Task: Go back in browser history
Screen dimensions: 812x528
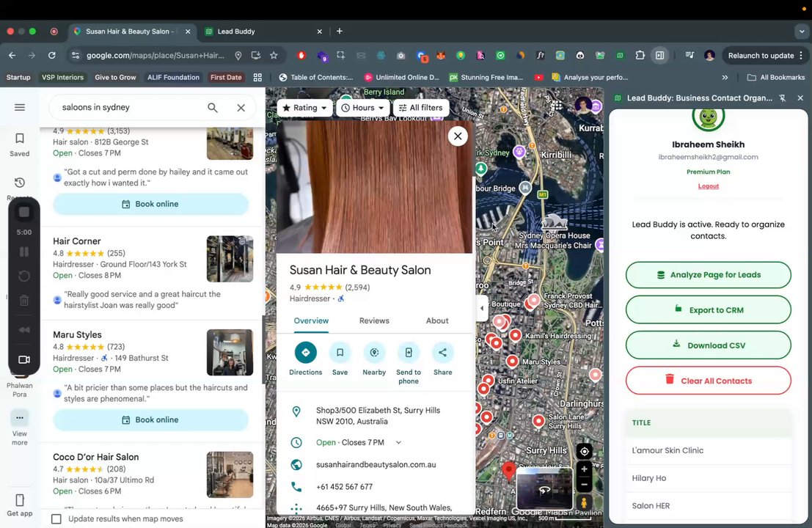Action: click(12, 56)
